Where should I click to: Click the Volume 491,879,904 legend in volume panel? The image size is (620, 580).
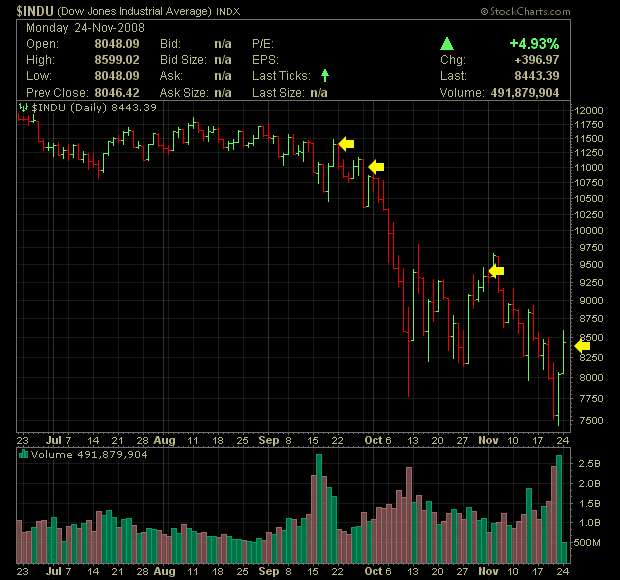pyautogui.click(x=89, y=454)
